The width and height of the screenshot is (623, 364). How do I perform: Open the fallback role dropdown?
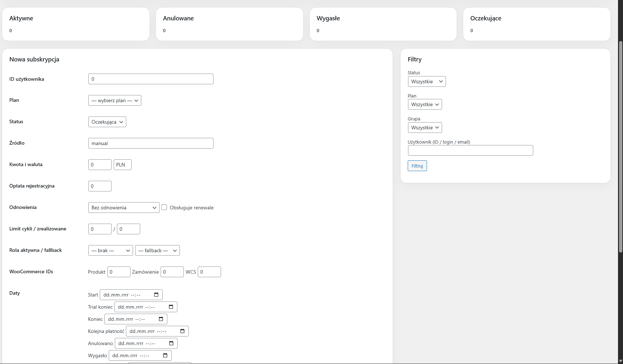[157, 250]
